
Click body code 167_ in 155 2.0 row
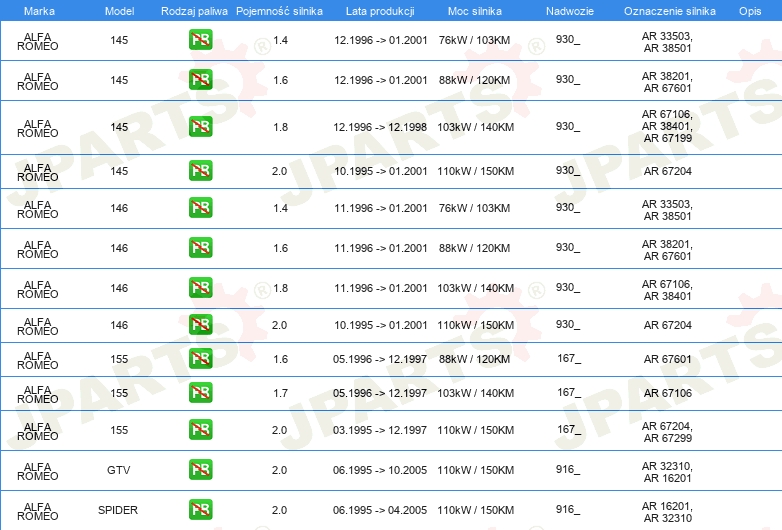pos(569,429)
